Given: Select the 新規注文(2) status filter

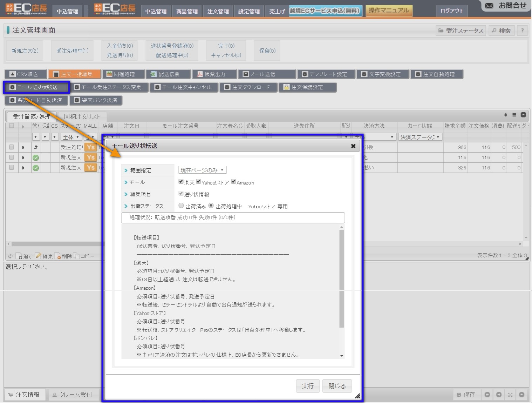Looking at the screenshot, I should [25, 51].
